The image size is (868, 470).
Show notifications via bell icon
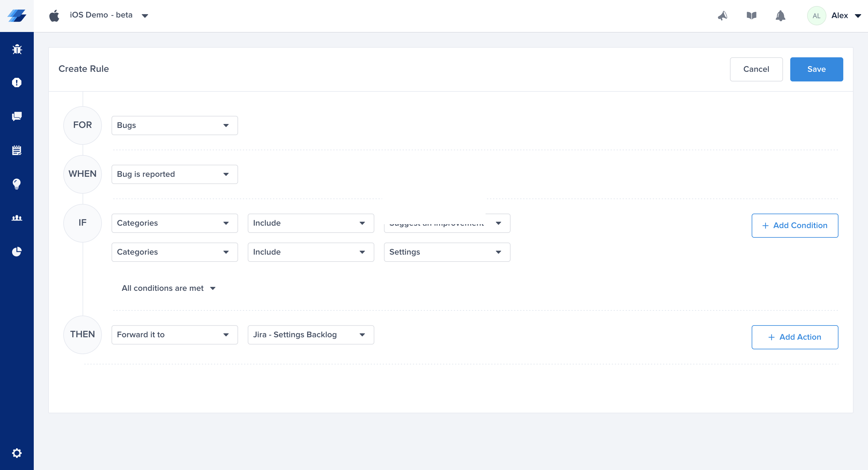click(x=780, y=15)
